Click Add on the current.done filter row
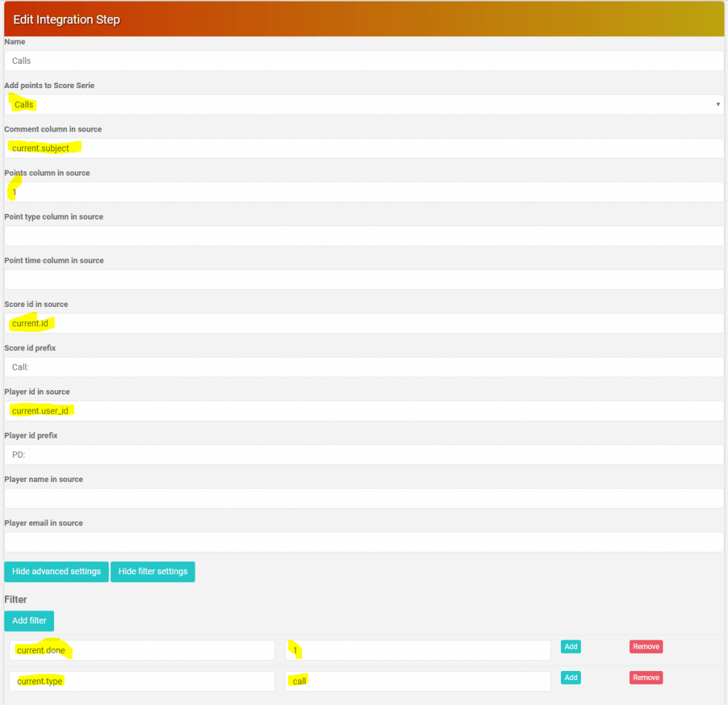The height and width of the screenshot is (705, 728). pos(571,647)
